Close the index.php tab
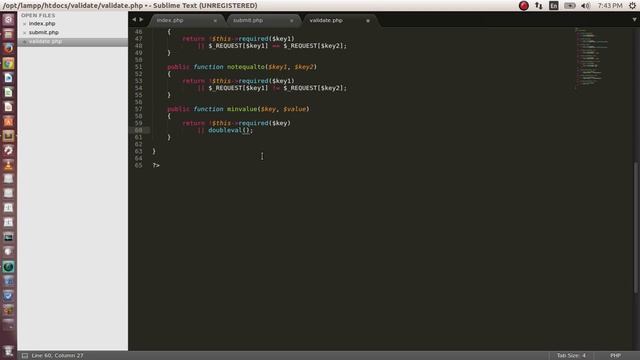The image size is (640, 360). pyautogui.click(x=215, y=20)
